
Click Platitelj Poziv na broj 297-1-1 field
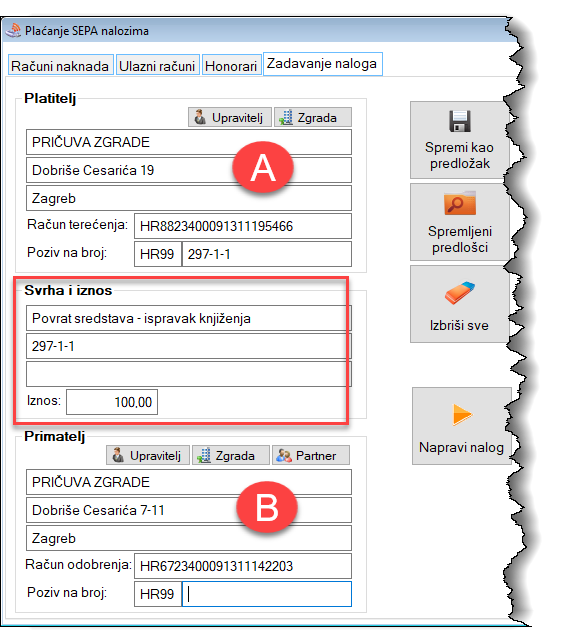pyautogui.click(x=267, y=254)
